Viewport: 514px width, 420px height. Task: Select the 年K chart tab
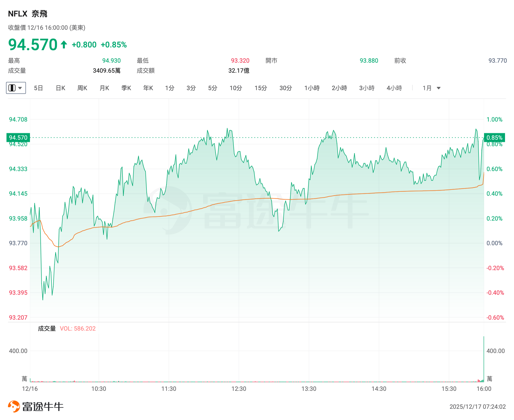[148, 88]
